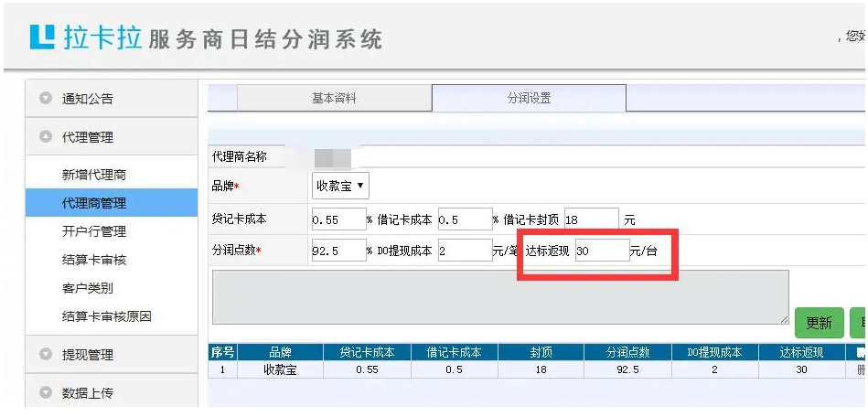
Task: Click the 代理商名称 label
Action: (239, 157)
